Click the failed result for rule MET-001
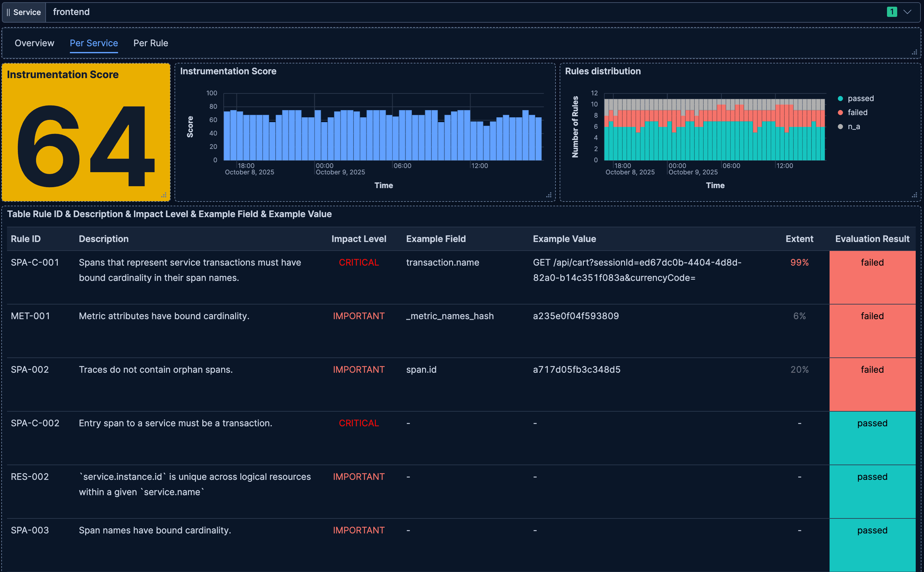 click(872, 316)
